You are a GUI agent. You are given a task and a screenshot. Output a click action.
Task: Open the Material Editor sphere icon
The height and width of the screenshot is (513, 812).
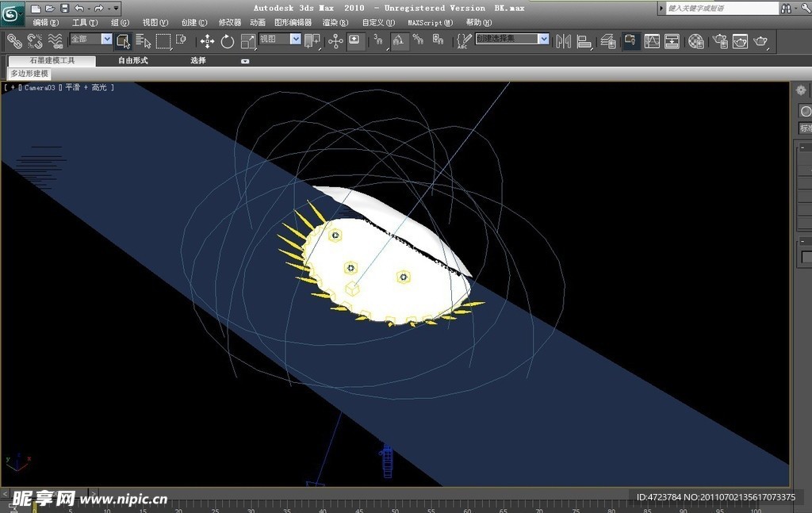tap(696, 41)
